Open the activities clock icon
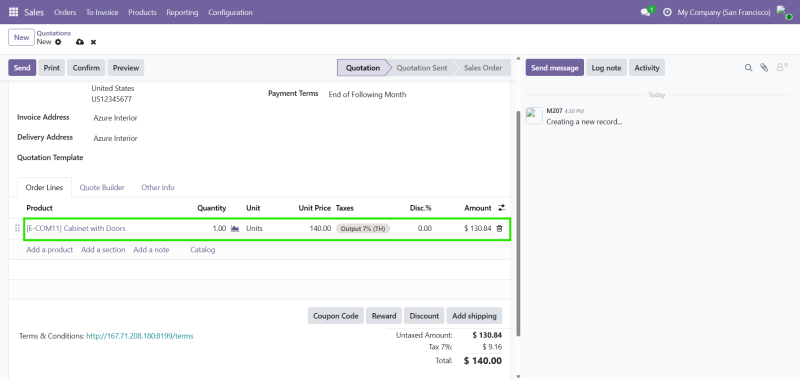Screen dimensions: 800x379 (x=667, y=12)
